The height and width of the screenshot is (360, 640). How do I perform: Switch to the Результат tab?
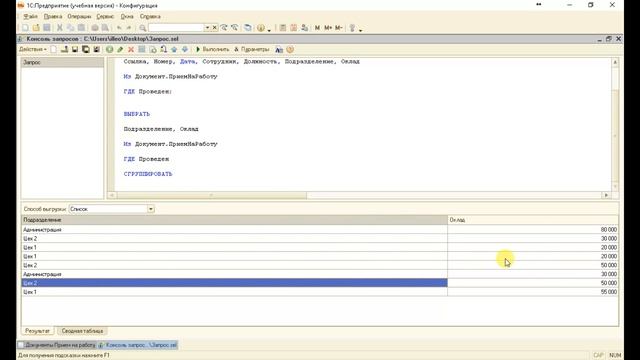click(38, 331)
